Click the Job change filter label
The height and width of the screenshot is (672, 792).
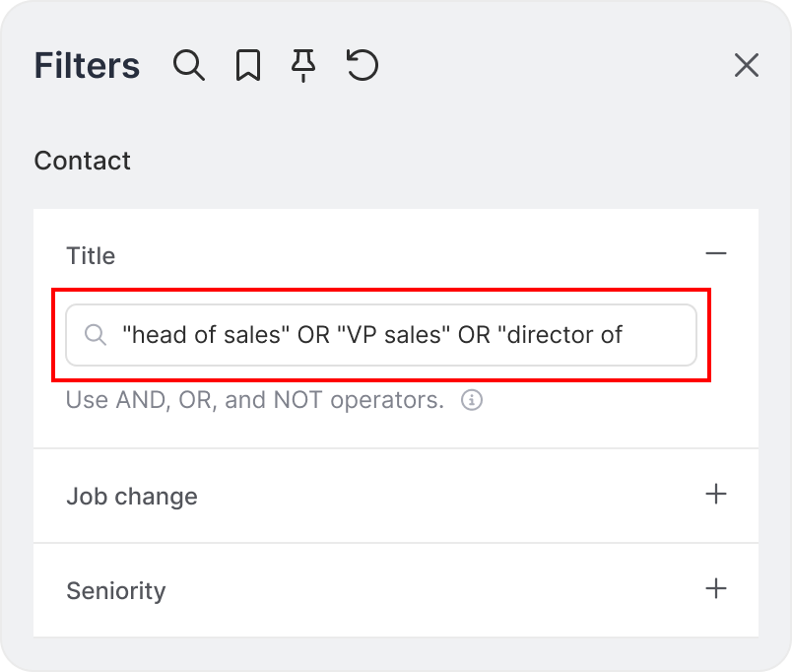[x=132, y=496]
